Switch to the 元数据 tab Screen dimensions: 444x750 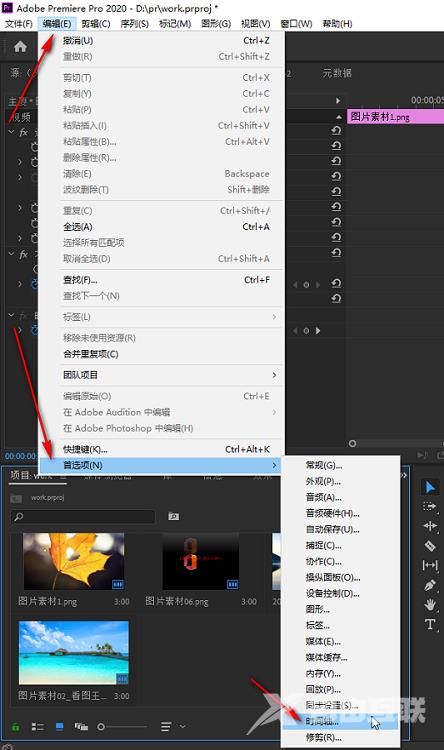337,73
